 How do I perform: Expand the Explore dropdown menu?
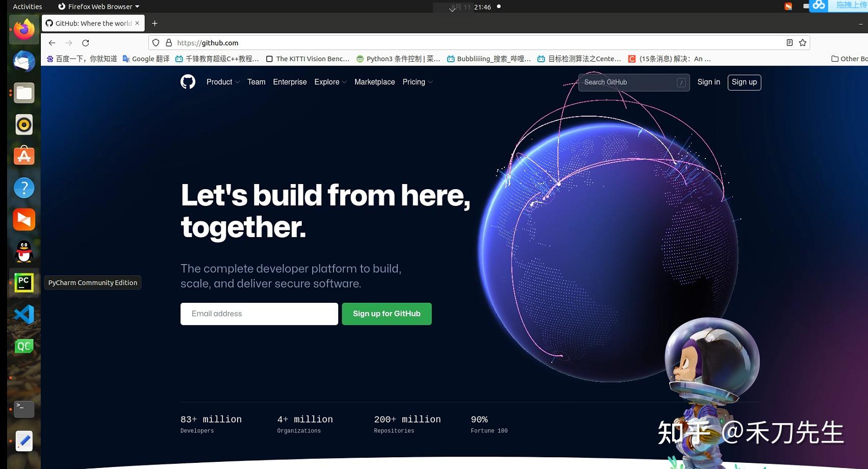[x=330, y=82]
